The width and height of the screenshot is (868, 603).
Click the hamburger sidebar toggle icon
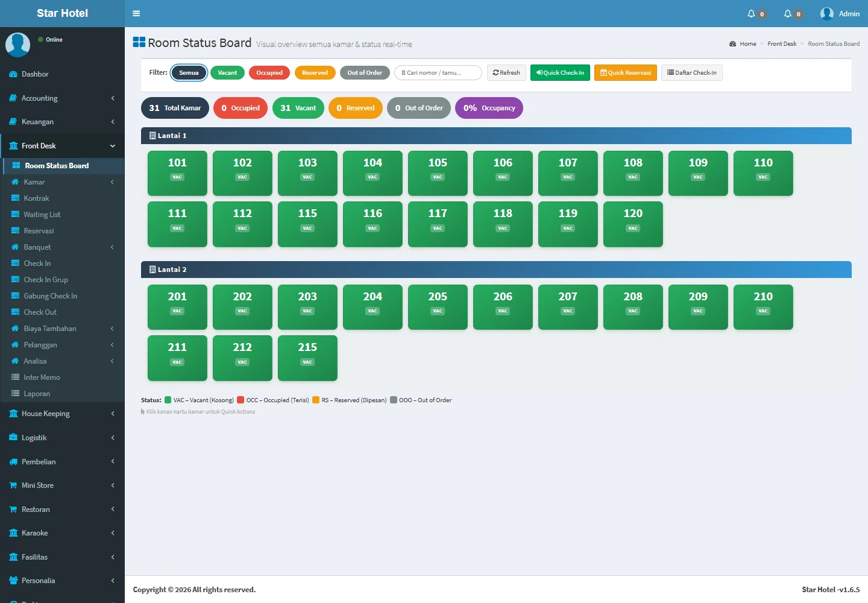pos(136,13)
